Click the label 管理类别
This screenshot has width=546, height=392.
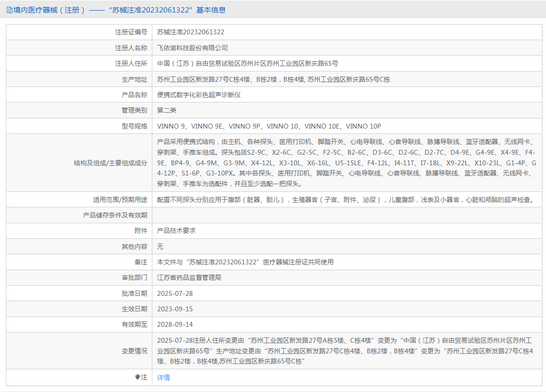coord(134,110)
